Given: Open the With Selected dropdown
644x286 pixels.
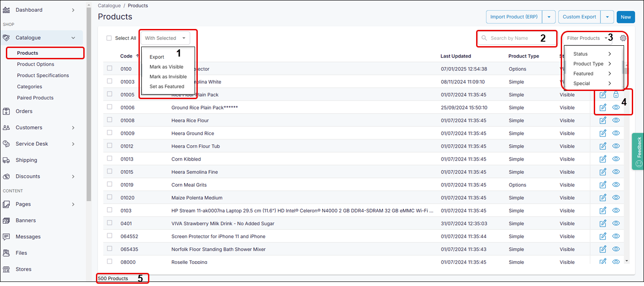Looking at the screenshot, I should point(166,38).
